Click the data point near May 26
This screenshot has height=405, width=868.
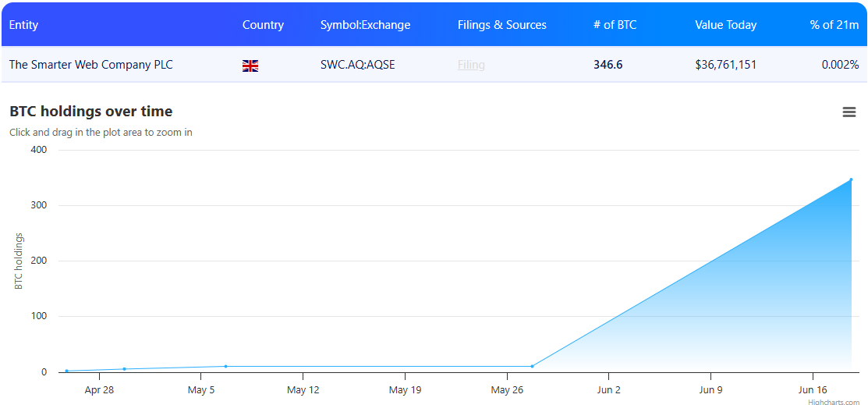pos(532,366)
